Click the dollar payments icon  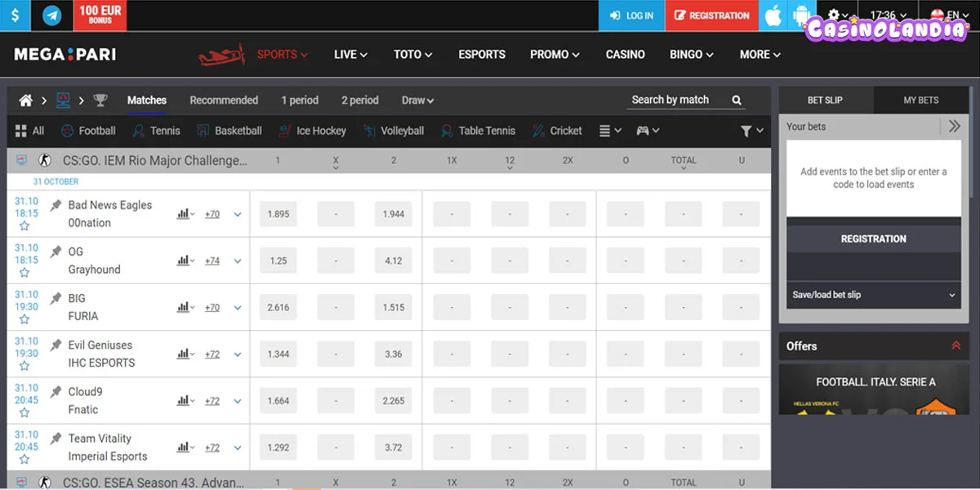(x=16, y=16)
